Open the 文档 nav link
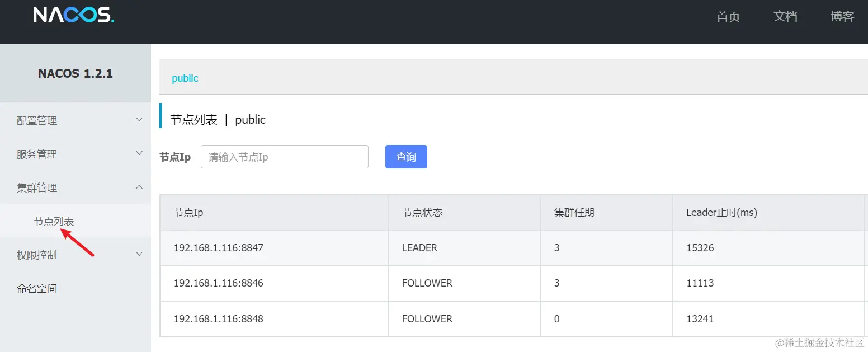 (x=785, y=17)
